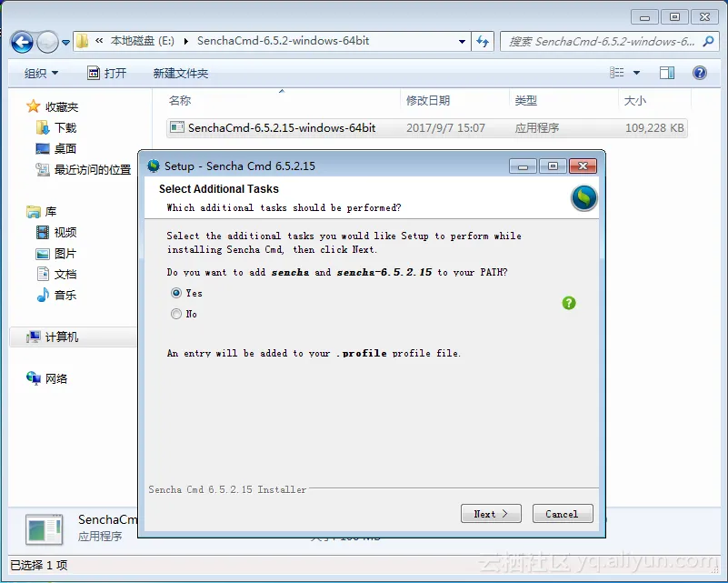Maximize the Explorer window

point(674,17)
